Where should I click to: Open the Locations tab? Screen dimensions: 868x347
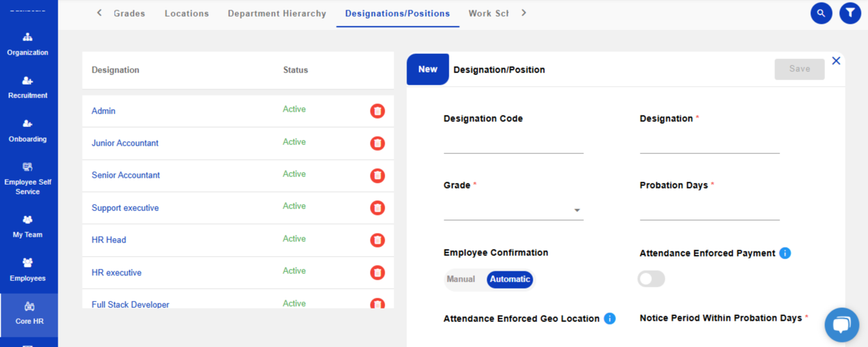coord(187,13)
